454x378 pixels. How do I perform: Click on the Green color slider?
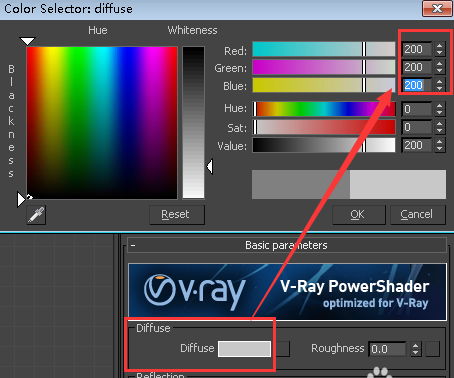tap(324, 67)
